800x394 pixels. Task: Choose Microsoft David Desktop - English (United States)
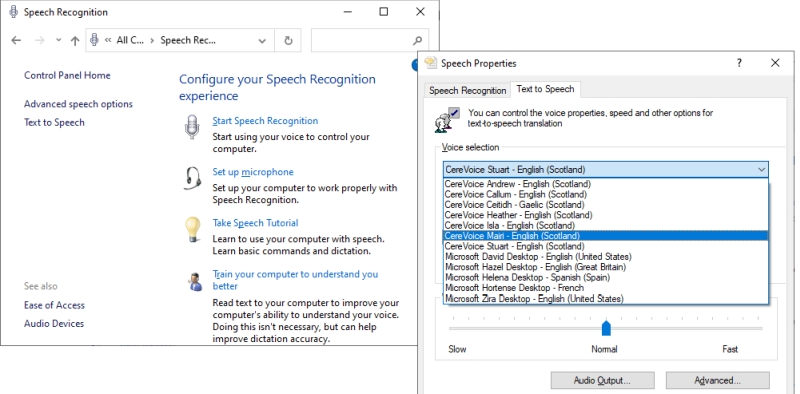click(606, 256)
